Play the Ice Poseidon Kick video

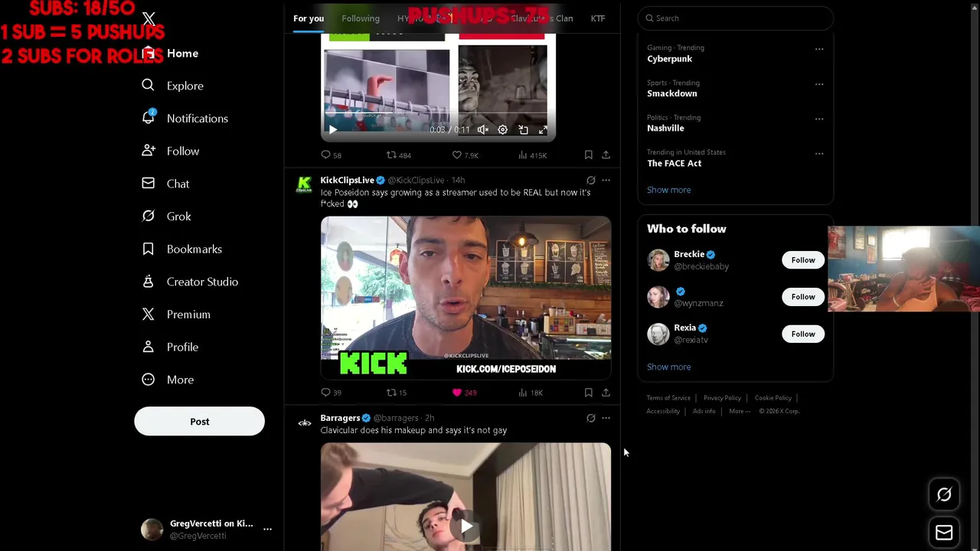[465, 298]
